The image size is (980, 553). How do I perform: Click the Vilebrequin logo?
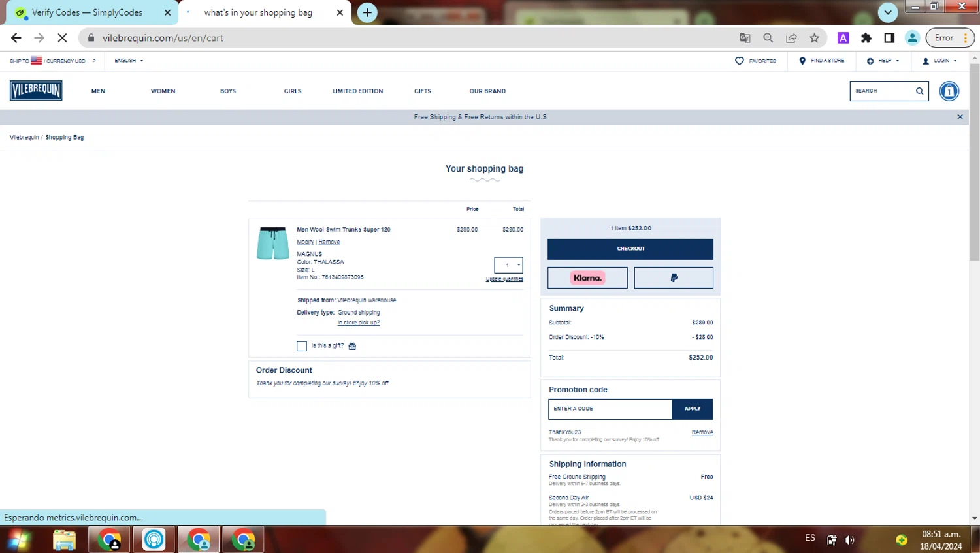tap(36, 90)
